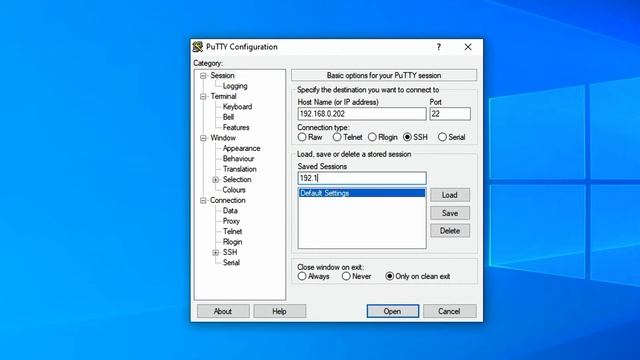640x360 pixels.
Task: Open the Proxy settings category
Action: pos(231,221)
